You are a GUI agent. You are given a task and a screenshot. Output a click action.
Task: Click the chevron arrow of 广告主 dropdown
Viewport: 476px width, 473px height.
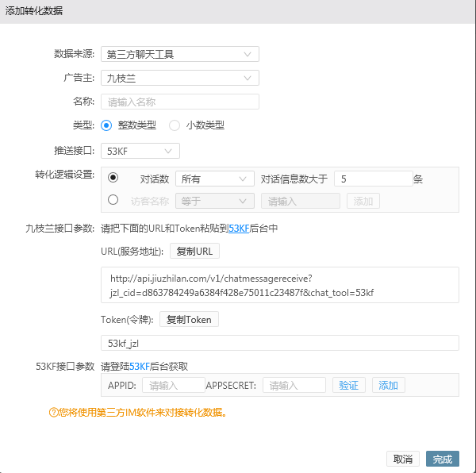pos(248,79)
